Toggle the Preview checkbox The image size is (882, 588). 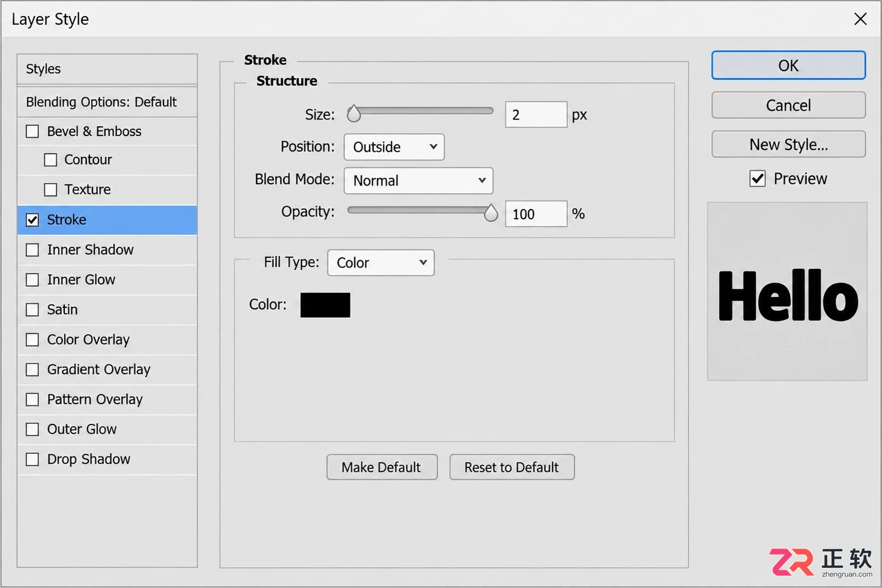(758, 179)
